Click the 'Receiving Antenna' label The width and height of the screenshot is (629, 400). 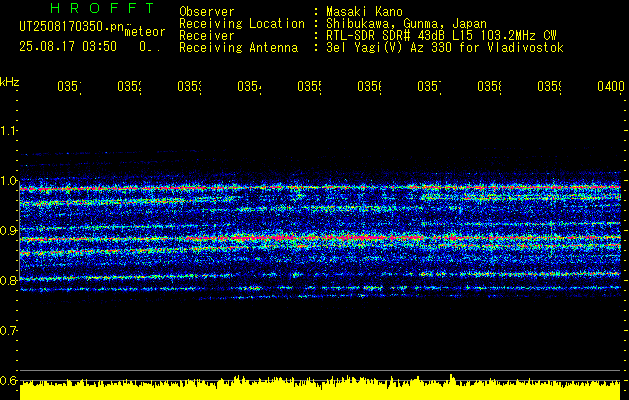[x=238, y=48]
